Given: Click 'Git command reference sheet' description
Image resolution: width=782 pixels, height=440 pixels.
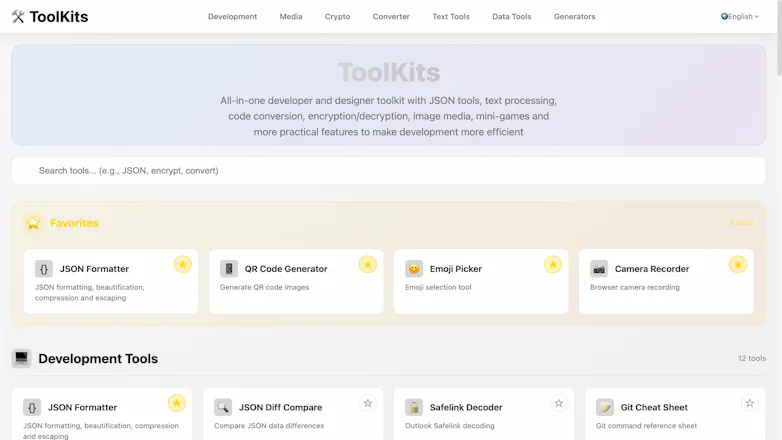Looking at the screenshot, I should [646, 426].
